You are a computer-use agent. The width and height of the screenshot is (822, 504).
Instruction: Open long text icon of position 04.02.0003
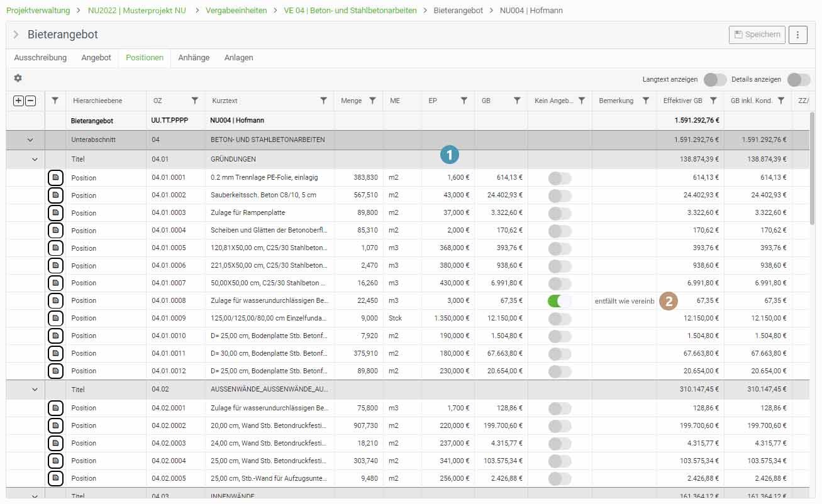point(55,443)
